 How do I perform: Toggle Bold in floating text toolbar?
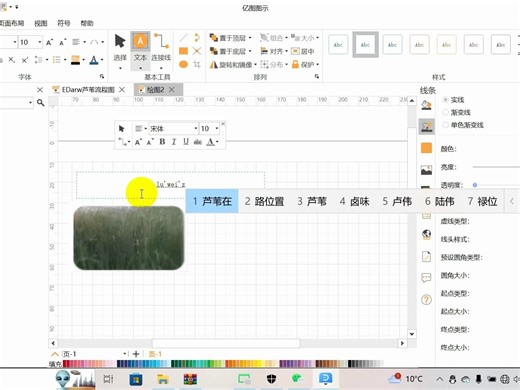coord(162,142)
